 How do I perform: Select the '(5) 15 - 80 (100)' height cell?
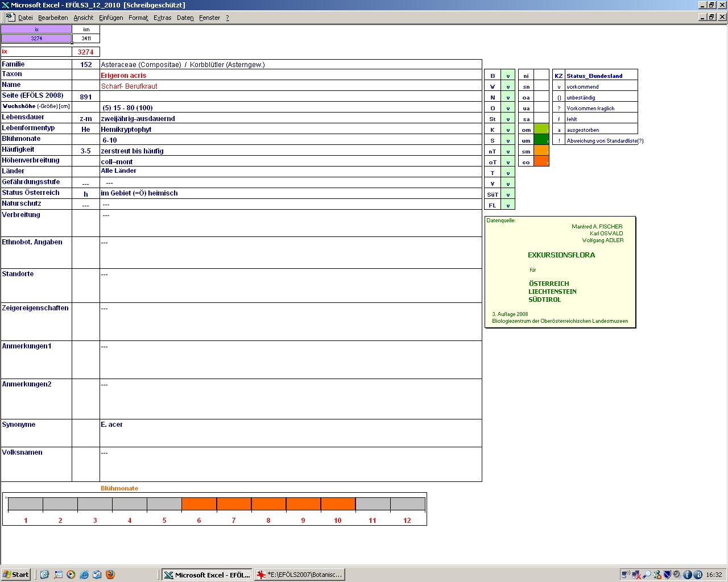tap(291, 107)
